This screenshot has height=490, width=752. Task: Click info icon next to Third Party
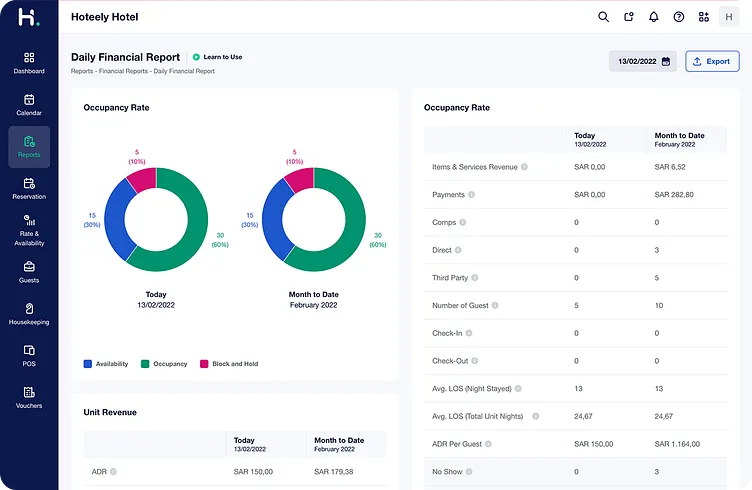474,278
